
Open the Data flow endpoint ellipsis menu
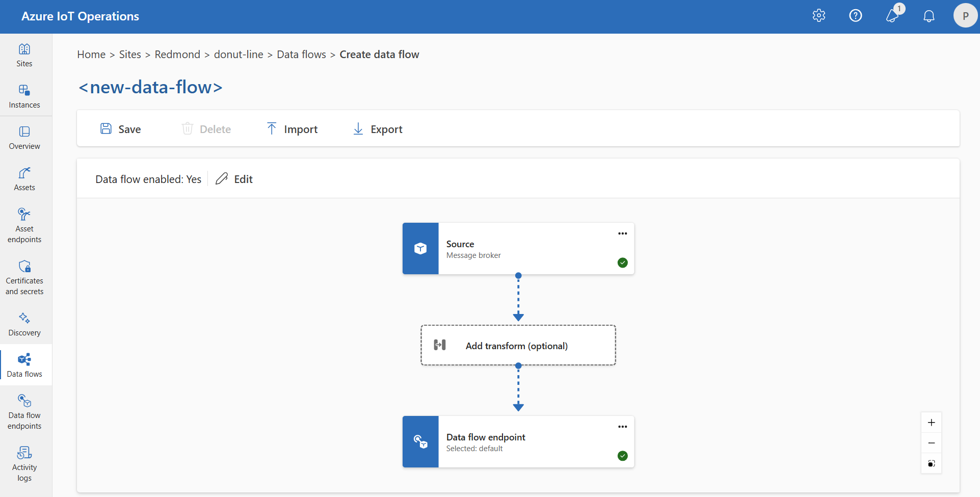tap(622, 427)
